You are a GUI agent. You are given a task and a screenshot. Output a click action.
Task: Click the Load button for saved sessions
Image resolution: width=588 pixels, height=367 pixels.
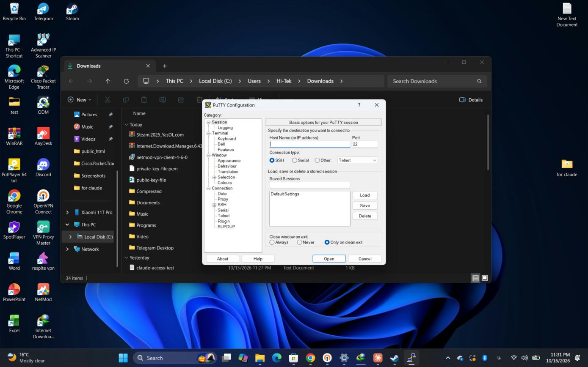(x=364, y=195)
